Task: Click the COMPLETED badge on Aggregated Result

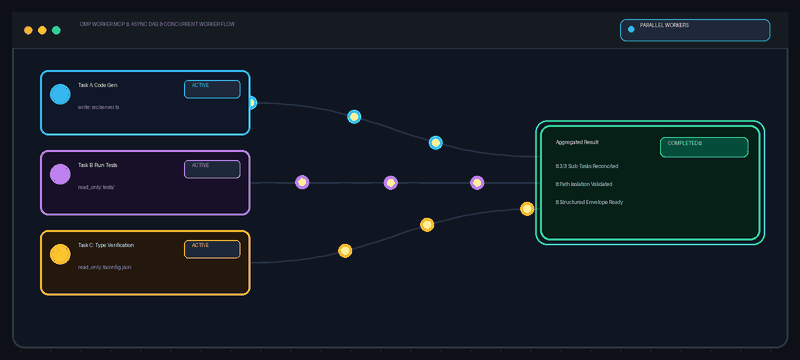Action: coord(704,147)
